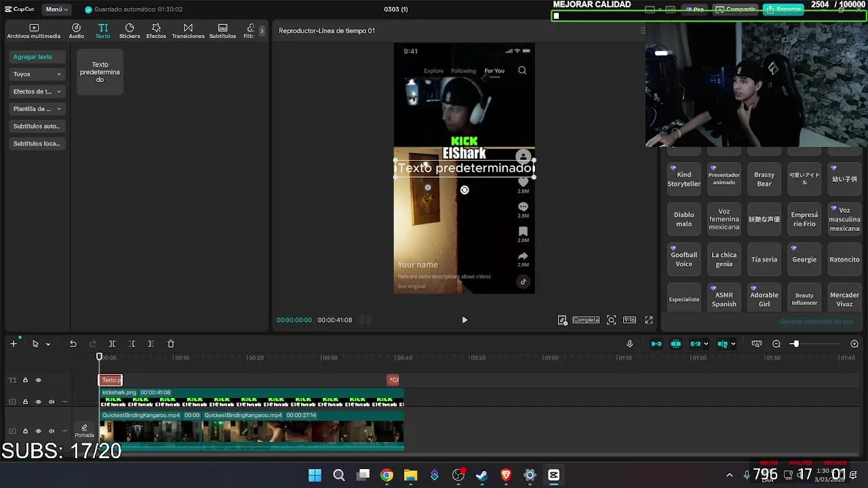Start voice recording with microphone icon
The height and width of the screenshot is (488, 868).
coord(630,344)
